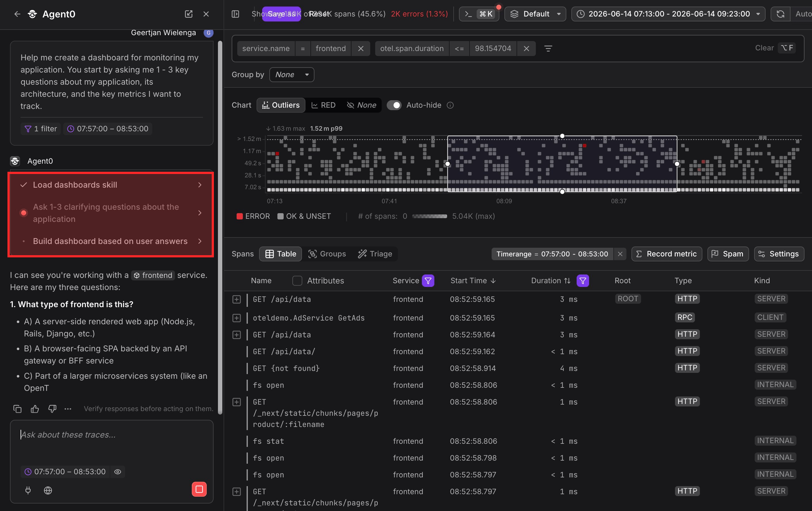Copy the Agent0 response

click(17, 409)
